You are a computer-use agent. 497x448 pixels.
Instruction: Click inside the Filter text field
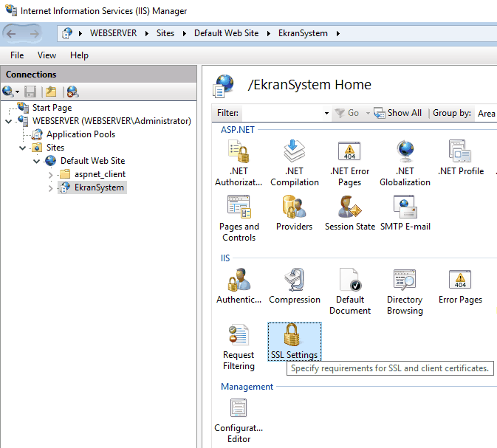point(282,113)
